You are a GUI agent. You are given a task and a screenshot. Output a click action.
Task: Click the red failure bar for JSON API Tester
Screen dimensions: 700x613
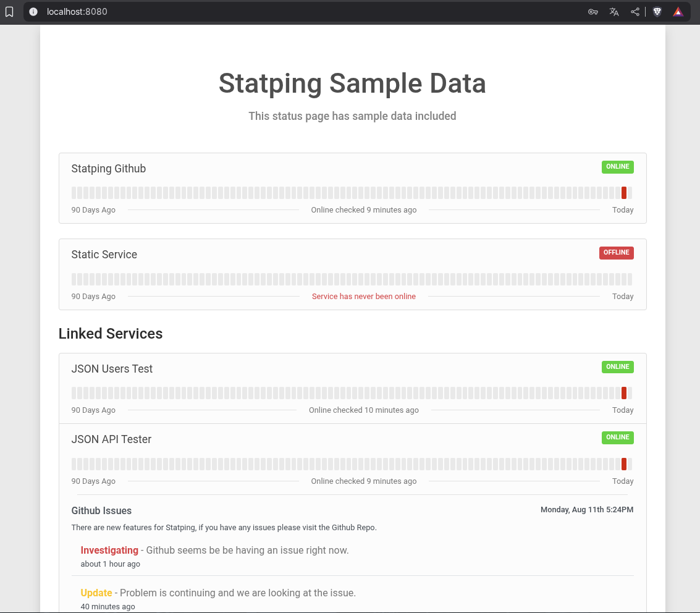point(624,464)
